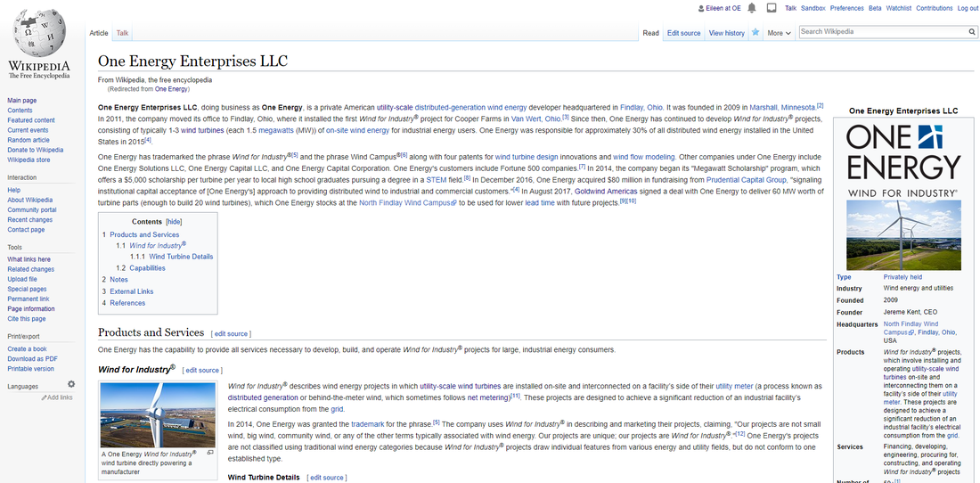Click the redirected from One Energy link
Screen dimensions: 980x483
pos(171,89)
